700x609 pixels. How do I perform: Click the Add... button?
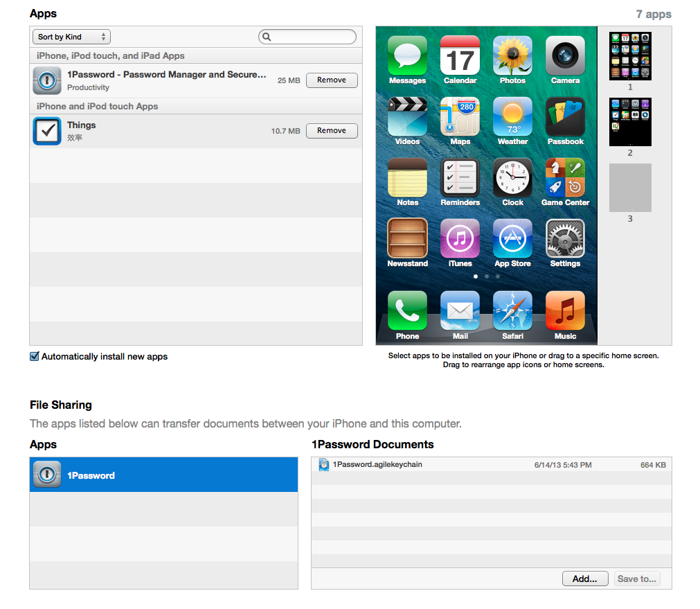(585, 579)
